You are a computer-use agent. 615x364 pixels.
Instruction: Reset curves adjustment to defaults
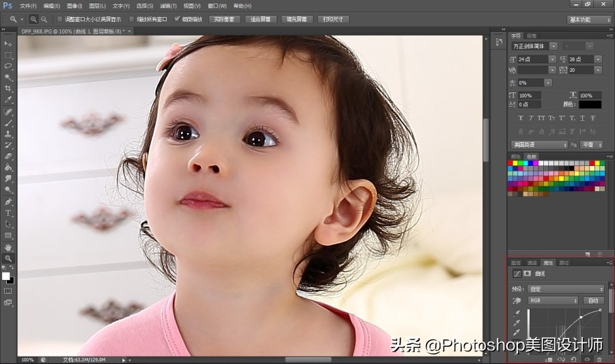(x=573, y=359)
